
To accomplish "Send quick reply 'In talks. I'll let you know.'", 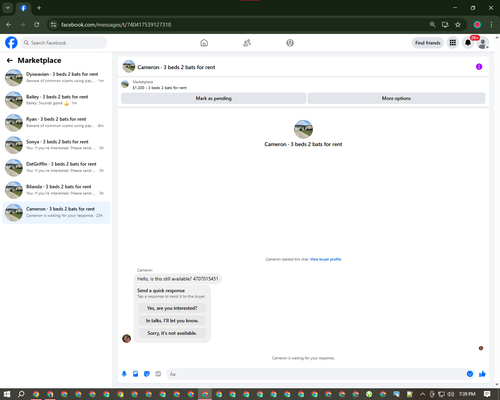I will [172, 321].
